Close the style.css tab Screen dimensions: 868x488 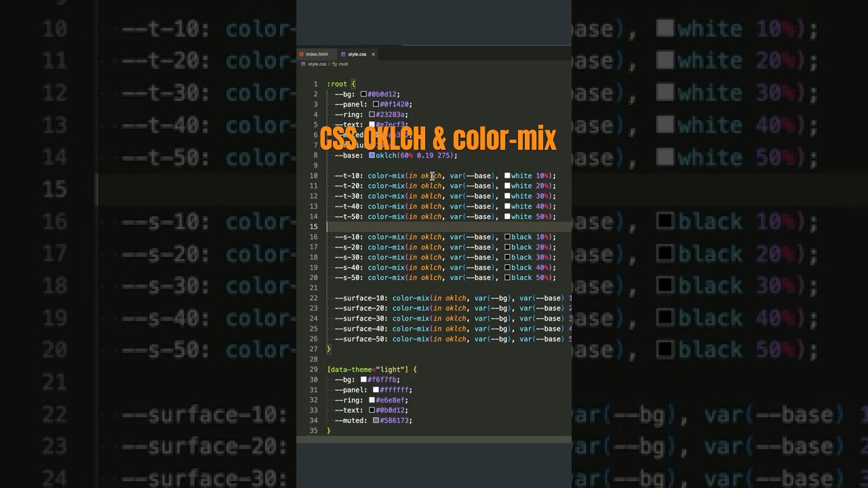coord(373,54)
